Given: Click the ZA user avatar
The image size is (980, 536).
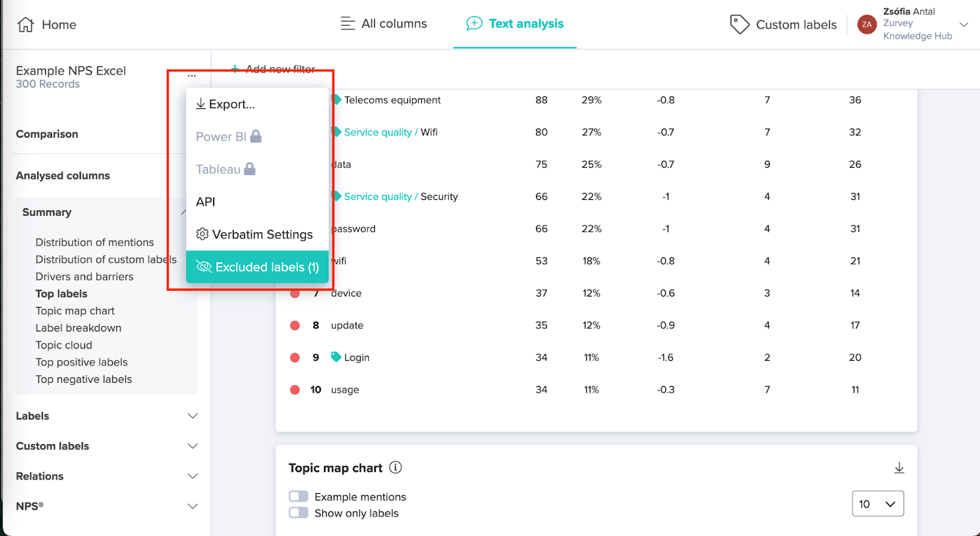Looking at the screenshot, I should click(867, 25).
